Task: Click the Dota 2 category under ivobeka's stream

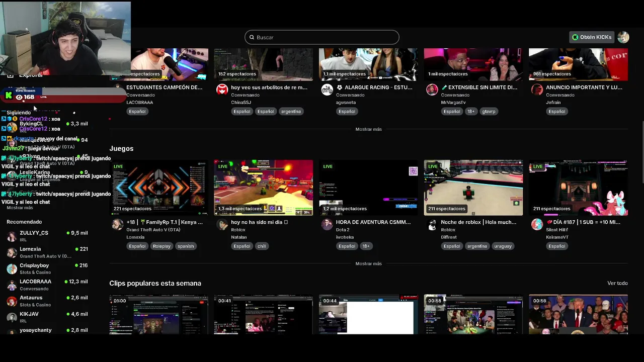Action: pyautogui.click(x=342, y=230)
